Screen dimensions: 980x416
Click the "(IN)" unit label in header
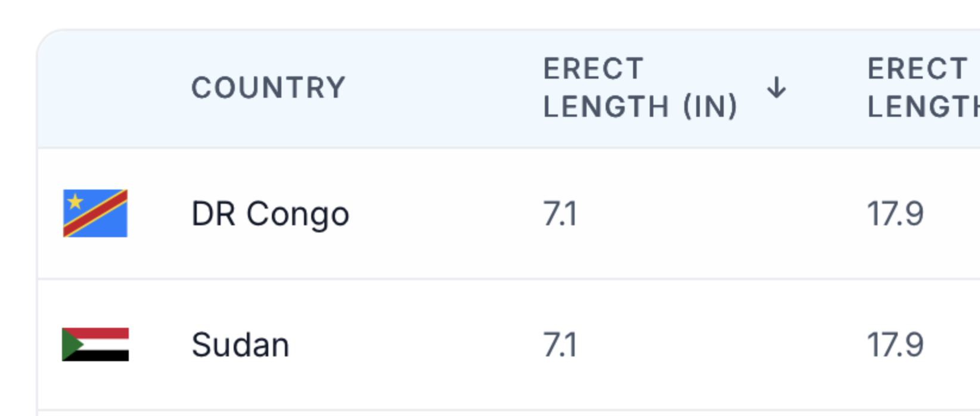[x=711, y=107]
